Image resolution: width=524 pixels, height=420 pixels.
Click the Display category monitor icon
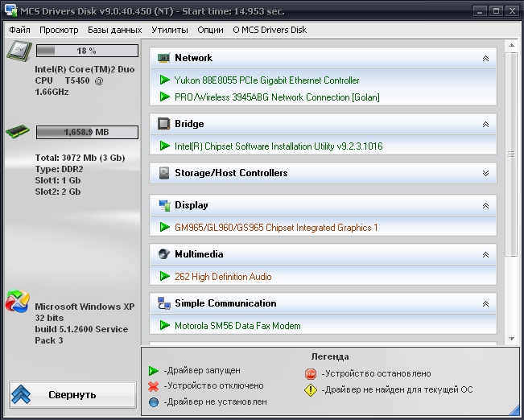[x=163, y=205]
